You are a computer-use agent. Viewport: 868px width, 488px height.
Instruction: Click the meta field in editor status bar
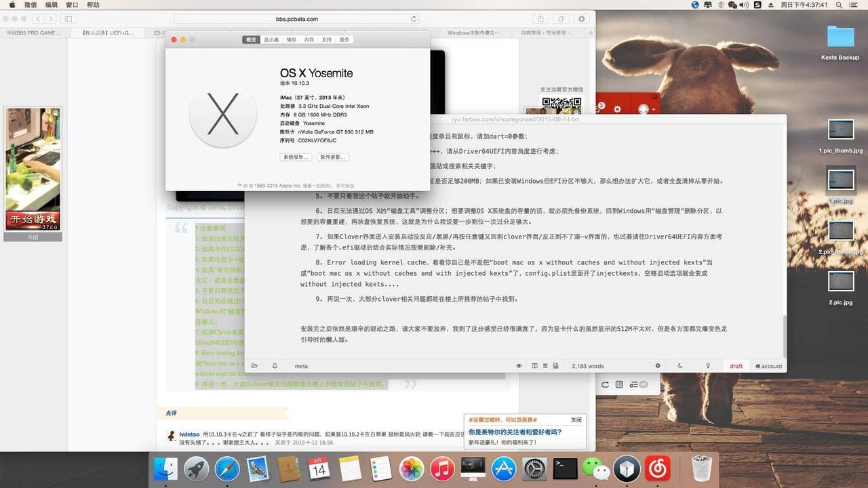[301, 366]
